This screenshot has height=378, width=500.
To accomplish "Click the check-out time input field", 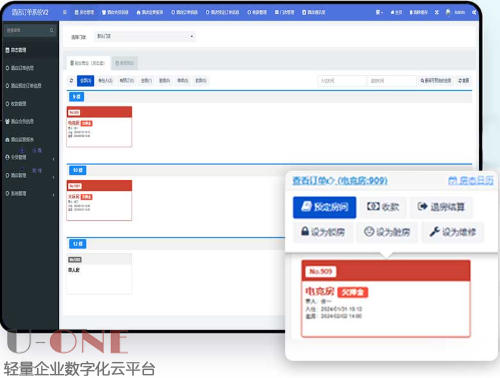I will tap(392, 81).
